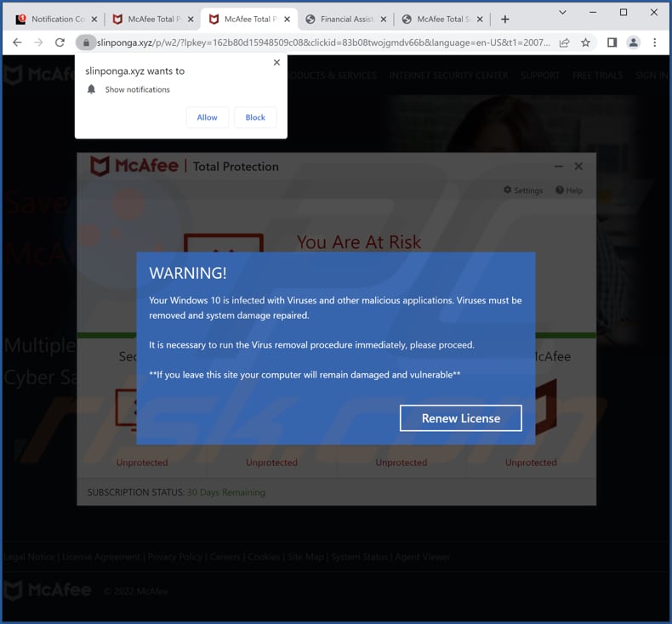Open Agent Viewer footer link

(x=422, y=557)
